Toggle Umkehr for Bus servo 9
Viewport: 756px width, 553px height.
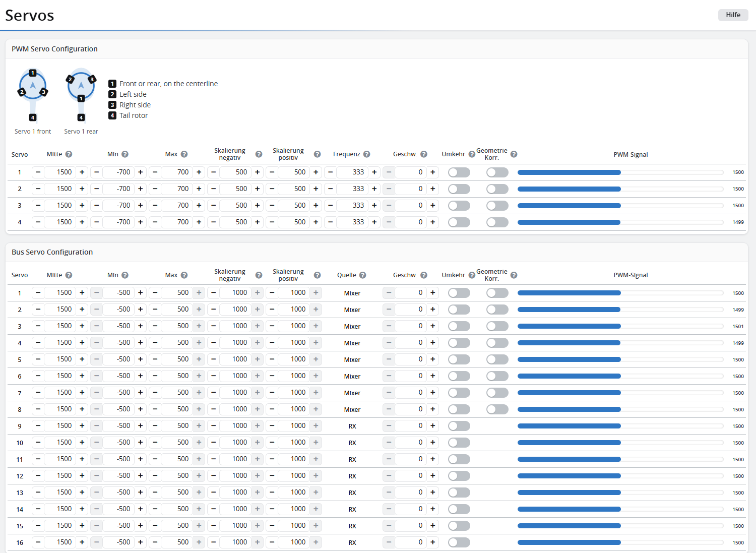[459, 426]
